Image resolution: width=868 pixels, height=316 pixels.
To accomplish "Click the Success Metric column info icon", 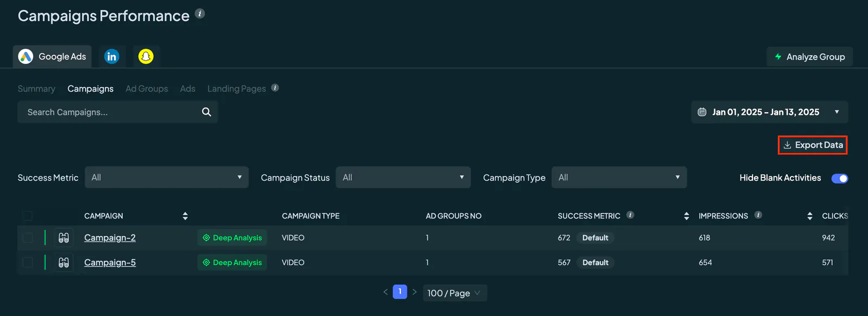I will (630, 215).
